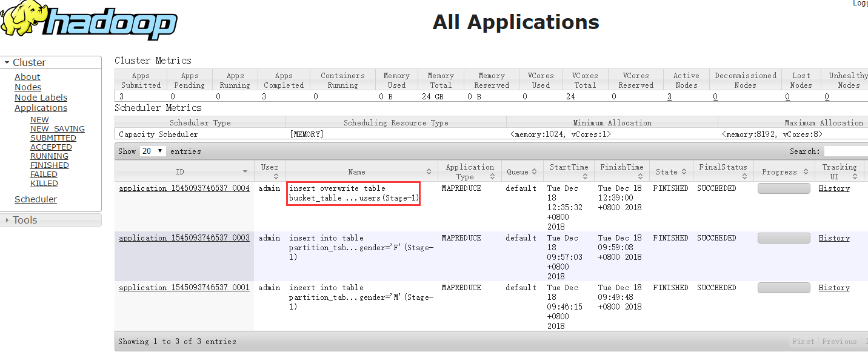This screenshot has height=355, width=868.
Task: Click the '24 GB' Memory Total value
Action: click(433, 96)
